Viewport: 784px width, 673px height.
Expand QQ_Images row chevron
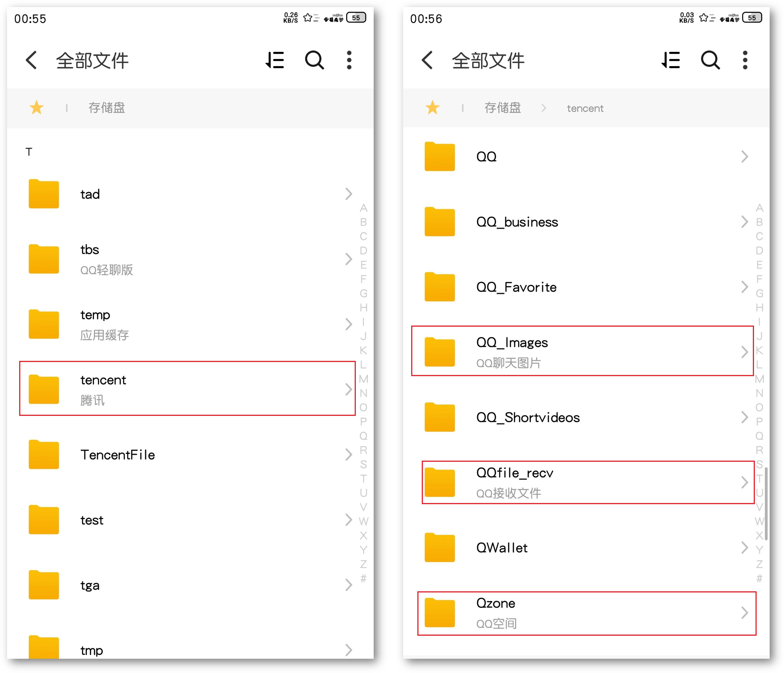(744, 352)
